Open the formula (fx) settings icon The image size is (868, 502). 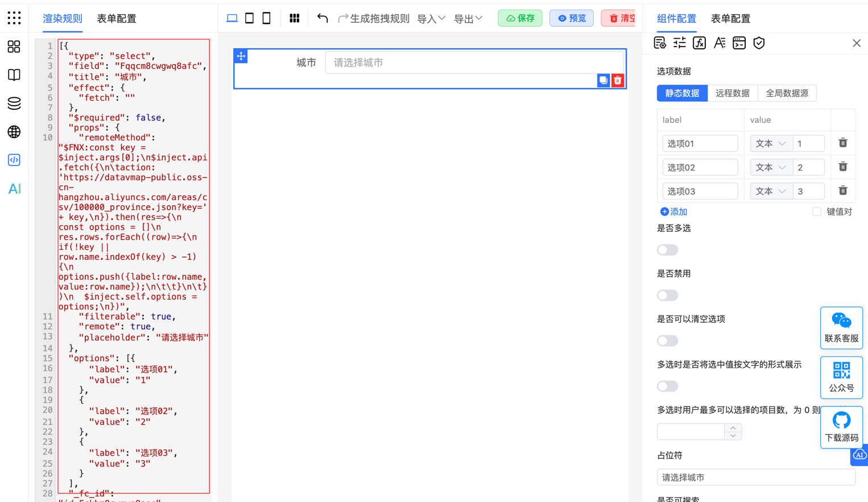(x=699, y=43)
